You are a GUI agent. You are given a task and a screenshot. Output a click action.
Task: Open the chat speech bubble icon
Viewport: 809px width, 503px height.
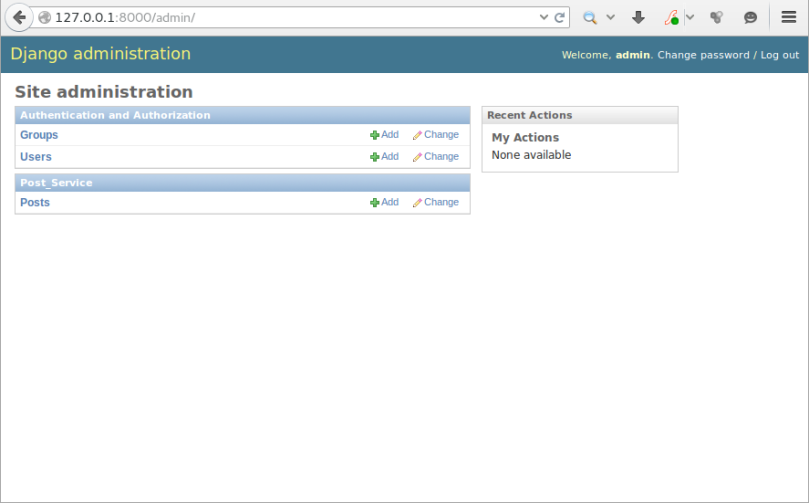click(x=750, y=18)
